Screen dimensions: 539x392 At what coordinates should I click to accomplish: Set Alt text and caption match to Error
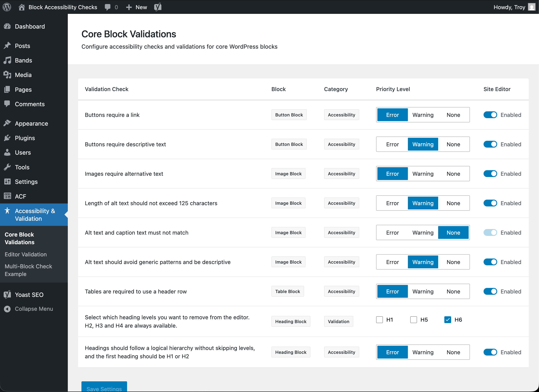pyautogui.click(x=392, y=233)
